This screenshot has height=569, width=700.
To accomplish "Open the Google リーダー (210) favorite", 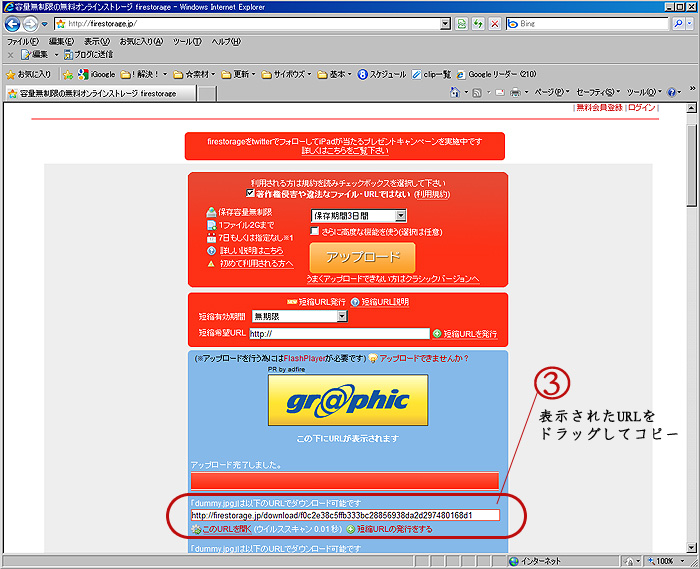I will (x=496, y=74).
